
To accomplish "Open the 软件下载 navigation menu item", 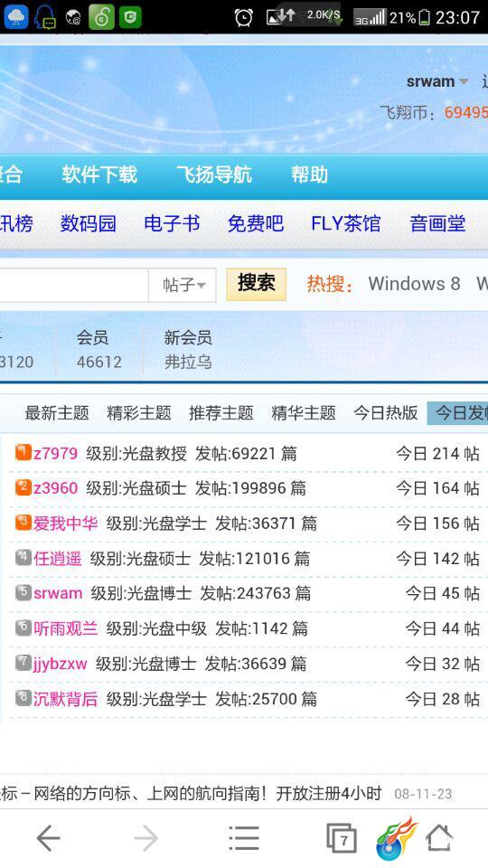I will (x=99, y=175).
